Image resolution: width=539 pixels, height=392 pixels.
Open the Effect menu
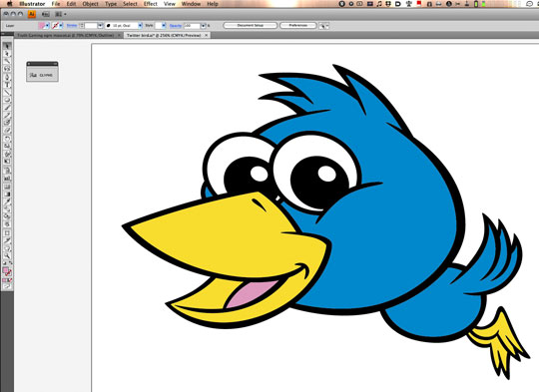click(150, 4)
